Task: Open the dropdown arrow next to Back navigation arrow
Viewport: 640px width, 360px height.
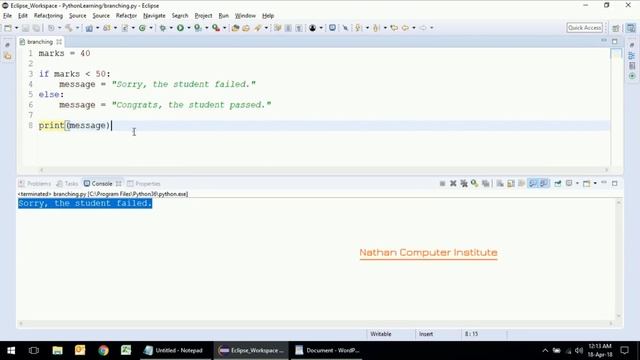Action: (413, 28)
